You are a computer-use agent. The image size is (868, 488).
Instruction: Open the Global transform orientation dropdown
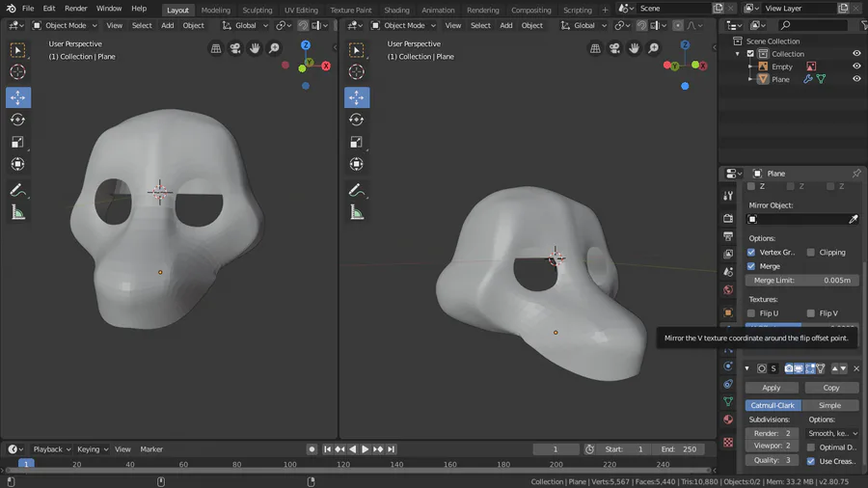(245, 25)
